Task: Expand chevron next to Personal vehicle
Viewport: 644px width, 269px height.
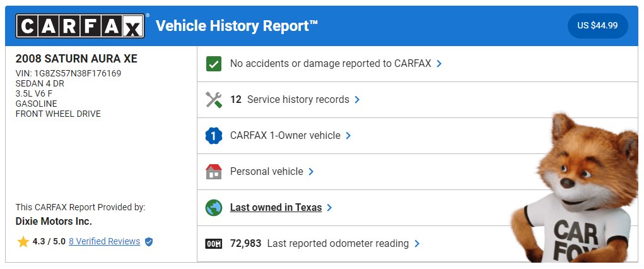Action: tap(311, 172)
